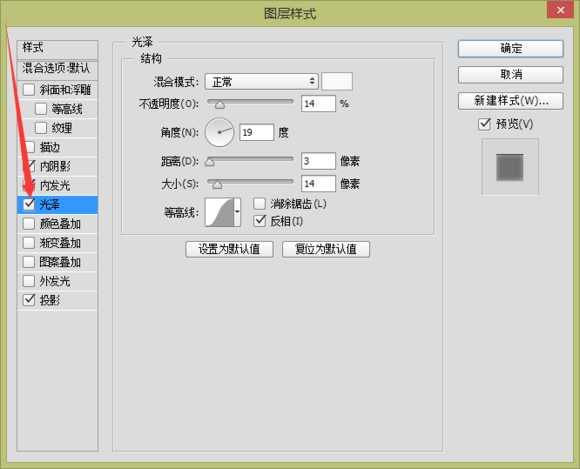Open the satin color swatch

pos(337,81)
